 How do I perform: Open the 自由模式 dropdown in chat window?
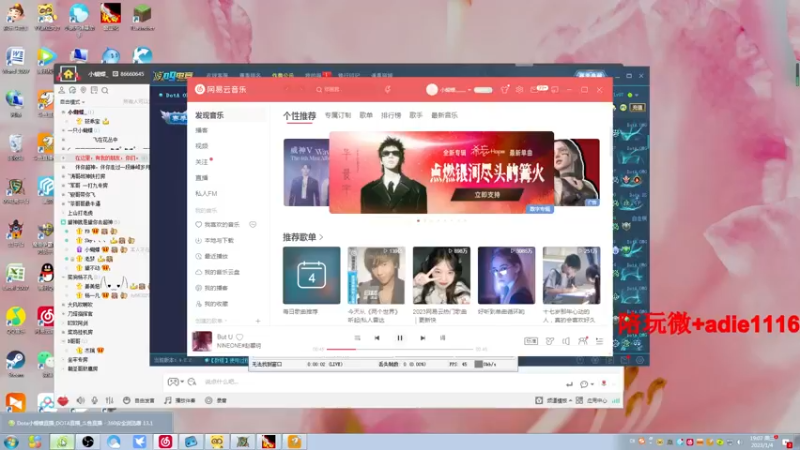(72, 102)
